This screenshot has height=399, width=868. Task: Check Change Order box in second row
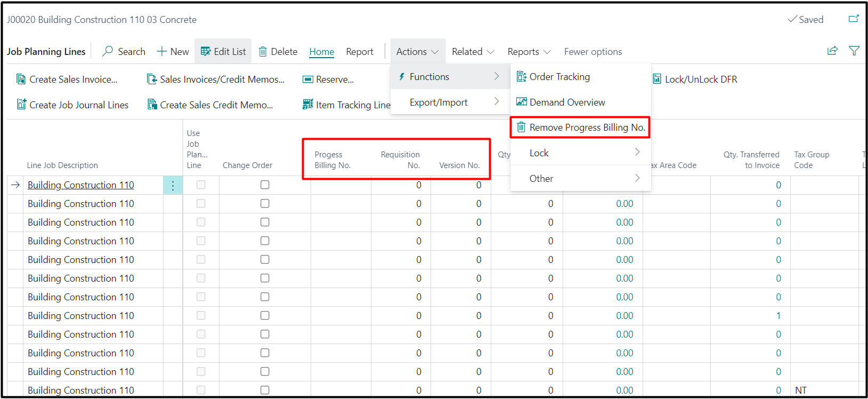(265, 204)
